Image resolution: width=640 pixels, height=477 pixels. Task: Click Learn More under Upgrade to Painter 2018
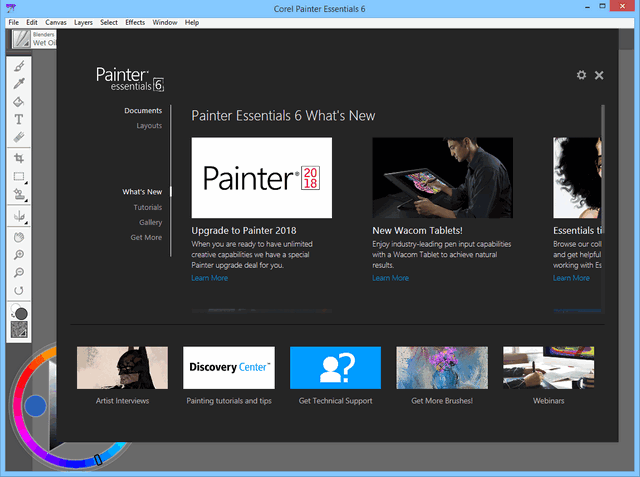pyautogui.click(x=210, y=278)
